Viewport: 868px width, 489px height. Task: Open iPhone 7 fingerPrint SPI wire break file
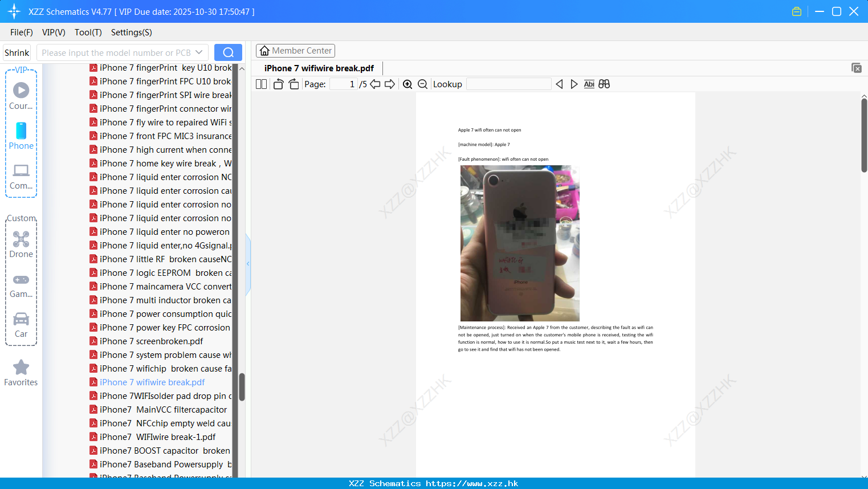(x=161, y=95)
